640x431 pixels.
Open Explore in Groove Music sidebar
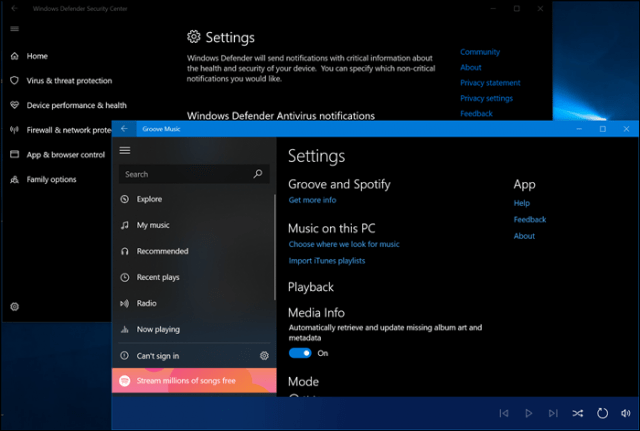[x=194, y=199]
